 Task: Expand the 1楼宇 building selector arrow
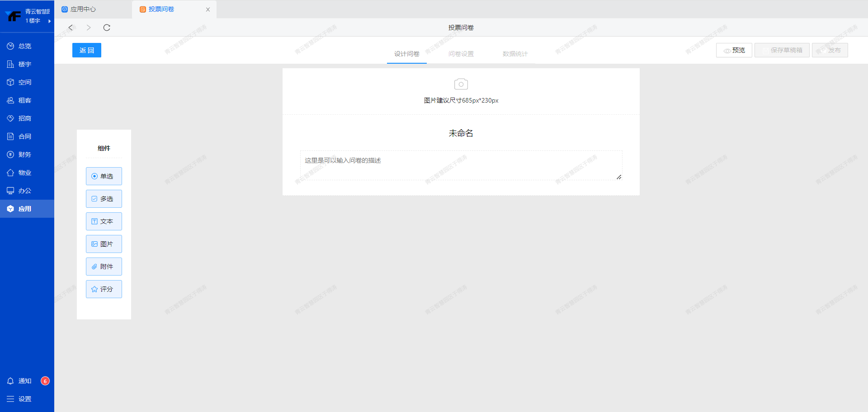[x=49, y=21]
